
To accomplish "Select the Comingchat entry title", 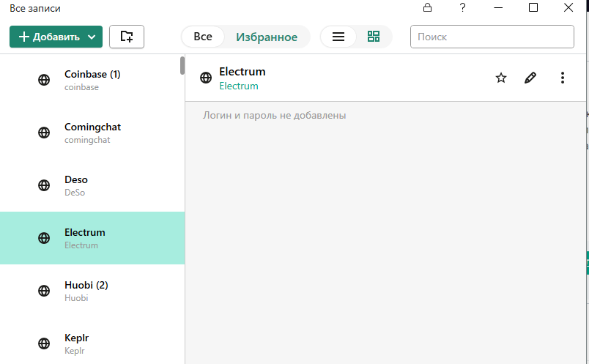I will click(92, 127).
